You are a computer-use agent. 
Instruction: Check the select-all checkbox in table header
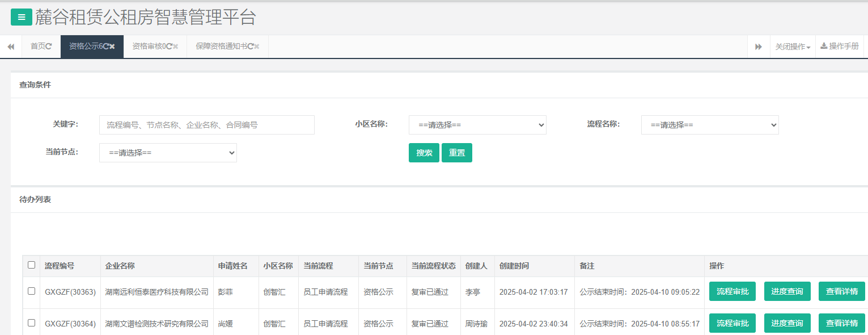pyautogui.click(x=31, y=265)
